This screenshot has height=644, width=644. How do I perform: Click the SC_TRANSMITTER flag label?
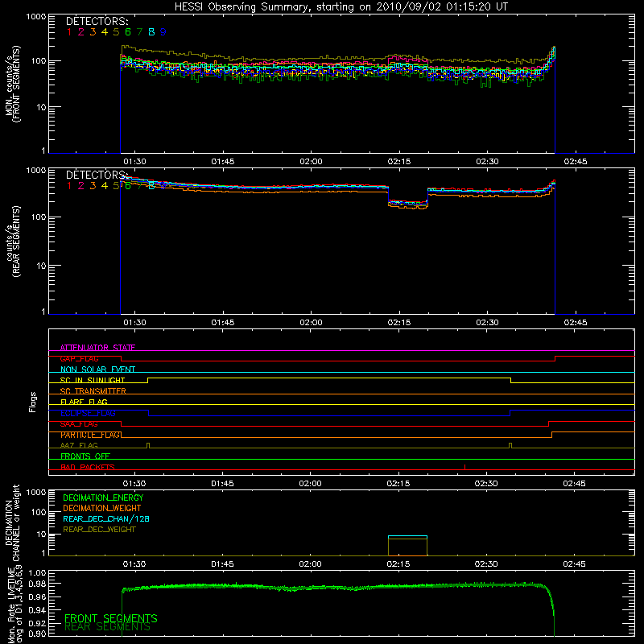click(93, 390)
